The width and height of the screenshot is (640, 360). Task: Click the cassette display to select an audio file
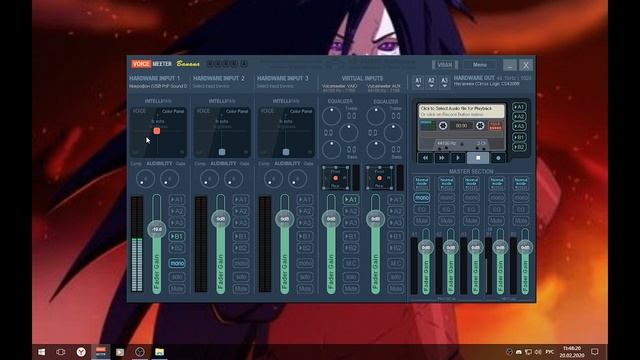[461, 111]
